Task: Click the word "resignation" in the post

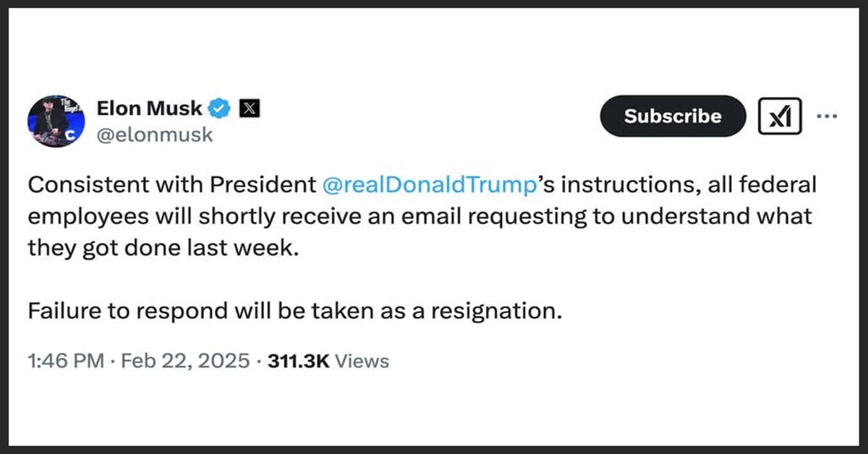Action: point(496,312)
